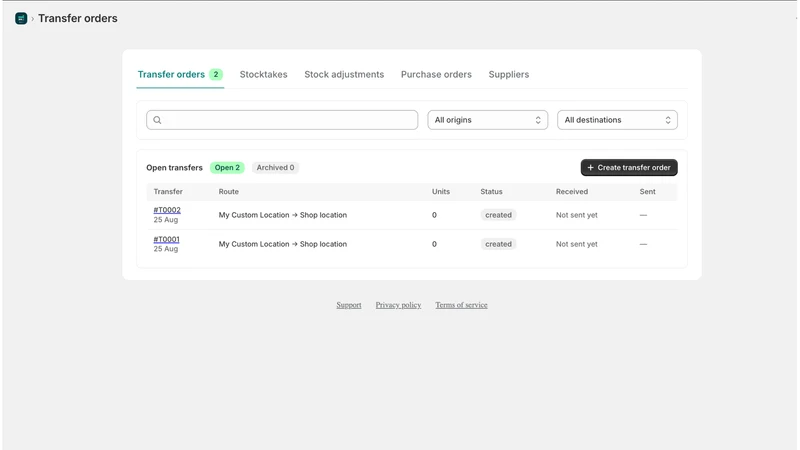Viewport: 800px width, 450px height.
Task: Click the Units column header
Action: click(x=441, y=191)
